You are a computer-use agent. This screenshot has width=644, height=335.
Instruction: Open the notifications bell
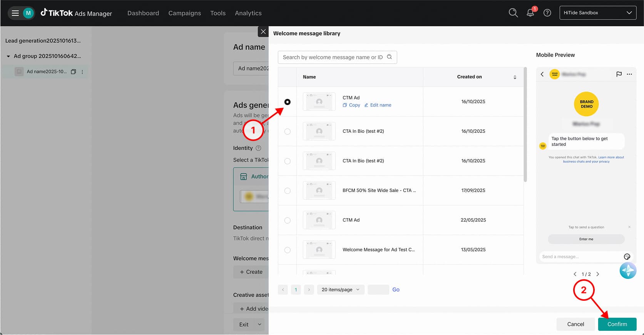point(530,13)
